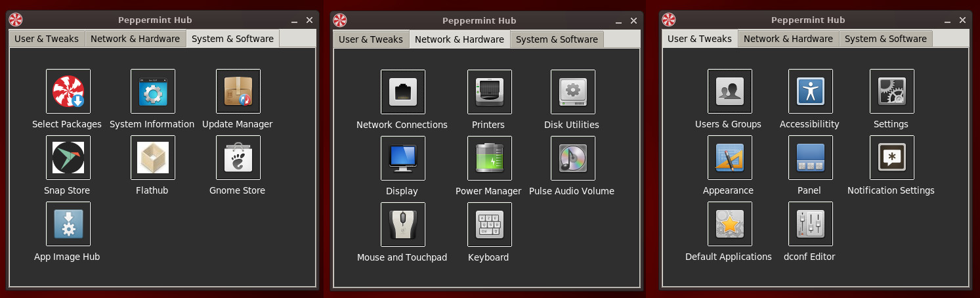Open the Update Manager icon
The height and width of the screenshot is (298, 980).
pyautogui.click(x=238, y=91)
